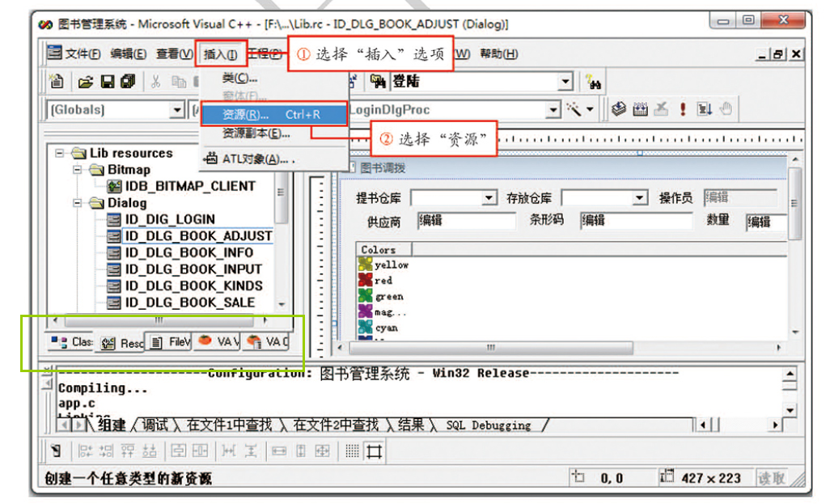Click the 操作员 edit box
This screenshot has width=830, height=504.
740,197
